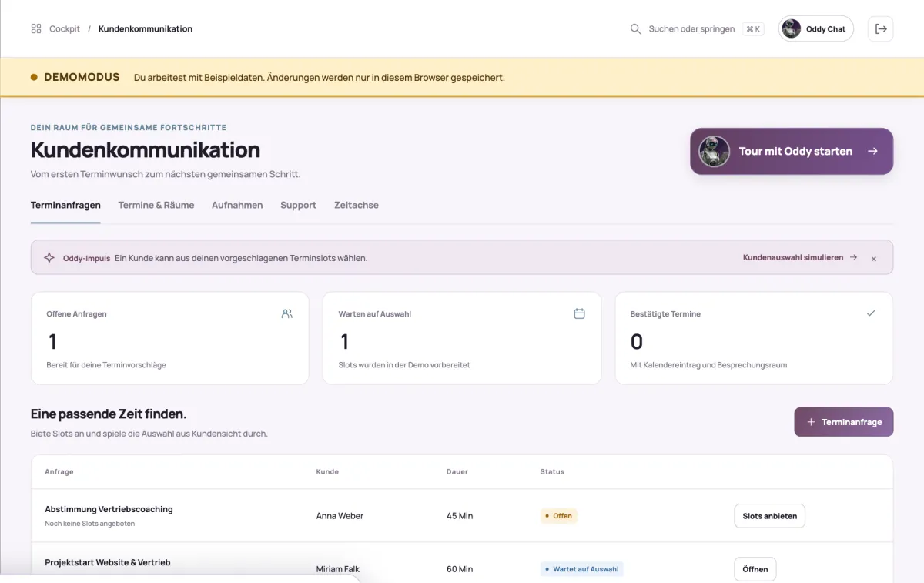Viewport: 924px width, 583px height.
Task: Click 'Noch keine Slots angeboten' note
Action: [90, 524]
